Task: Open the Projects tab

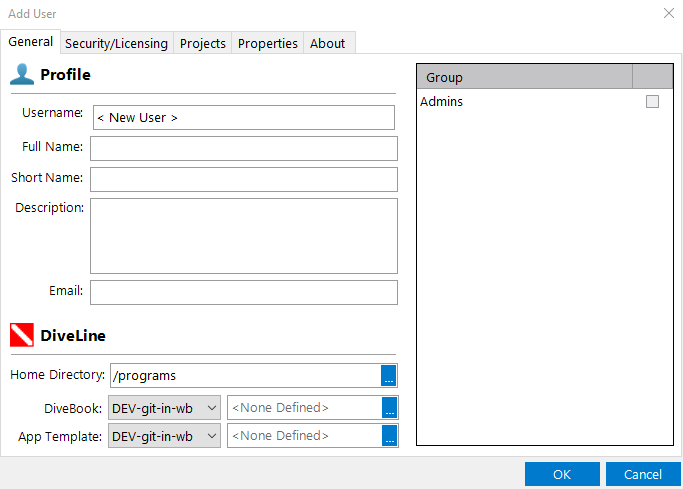Action: pos(202,43)
